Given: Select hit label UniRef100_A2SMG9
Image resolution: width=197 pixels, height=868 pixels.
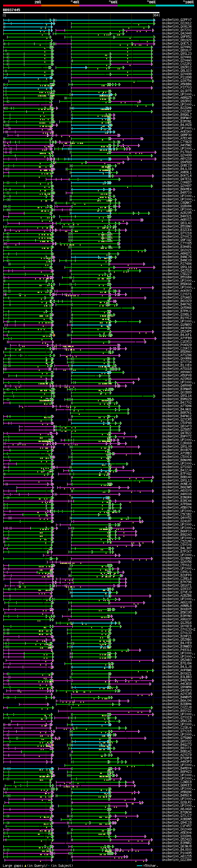Looking at the screenshot, I should (x=177, y=379).
